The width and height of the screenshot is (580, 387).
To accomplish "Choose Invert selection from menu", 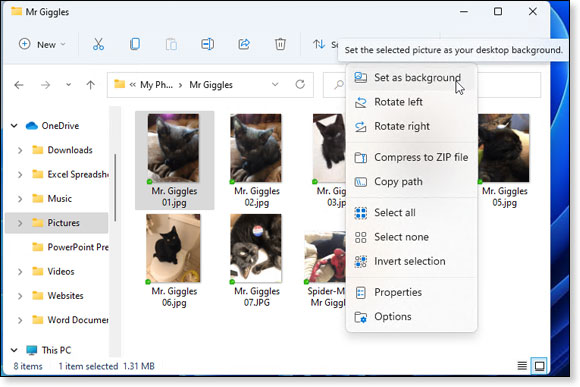I will [x=412, y=261].
